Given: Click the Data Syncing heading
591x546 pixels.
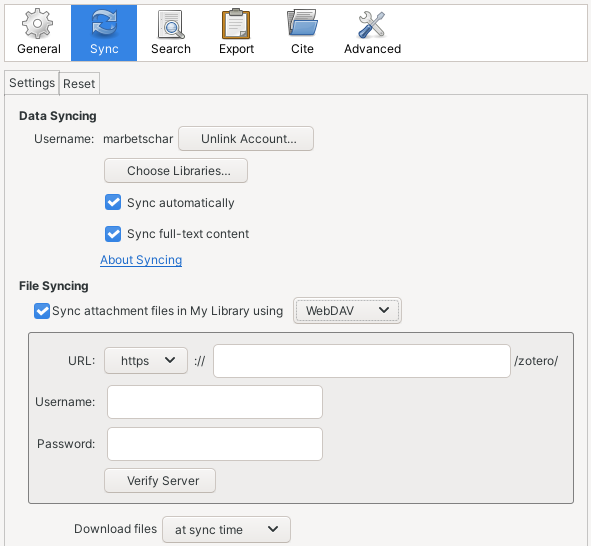Looking at the screenshot, I should (x=58, y=116).
